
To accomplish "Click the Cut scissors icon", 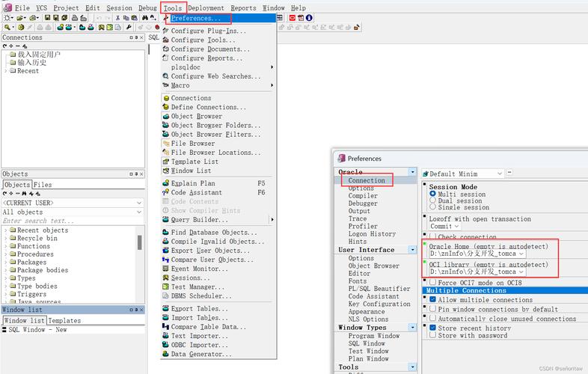I will 117,18.
